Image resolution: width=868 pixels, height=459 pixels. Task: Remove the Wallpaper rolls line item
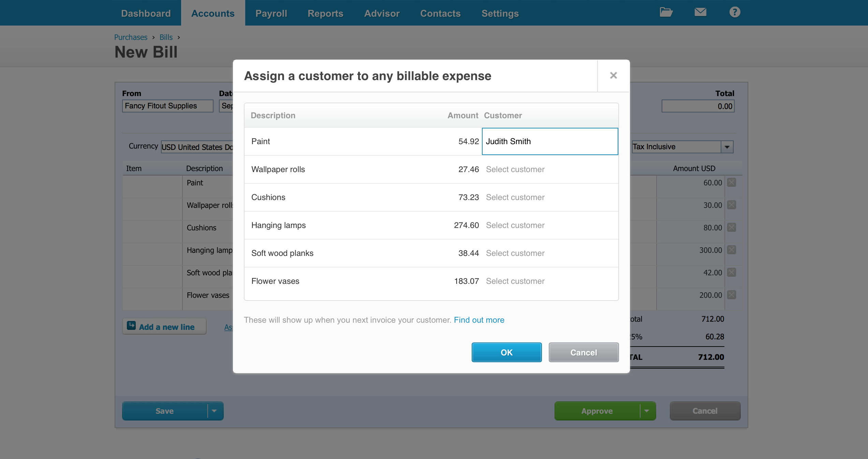(731, 205)
